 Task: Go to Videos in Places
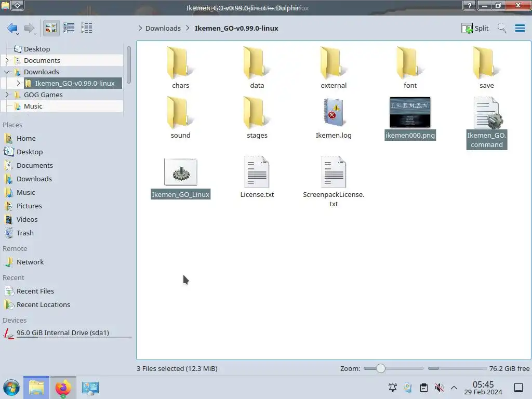[27, 220]
